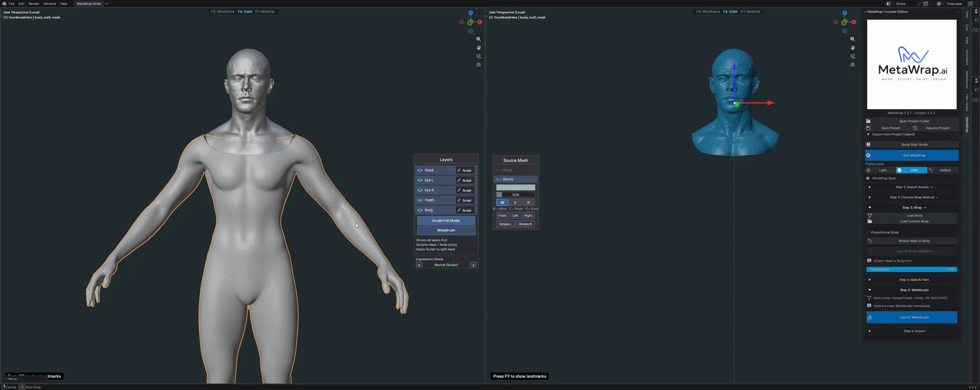
Task: Hide the Teeth layer
Action: point(420,200)
